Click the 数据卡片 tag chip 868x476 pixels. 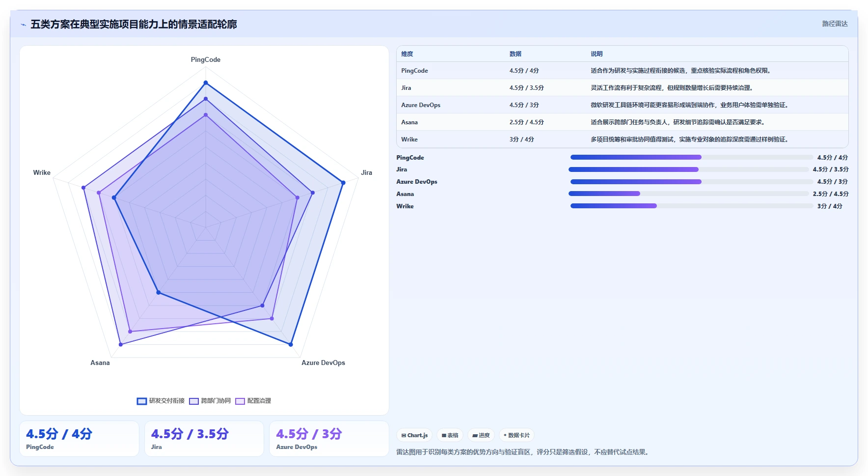[516, 435]
